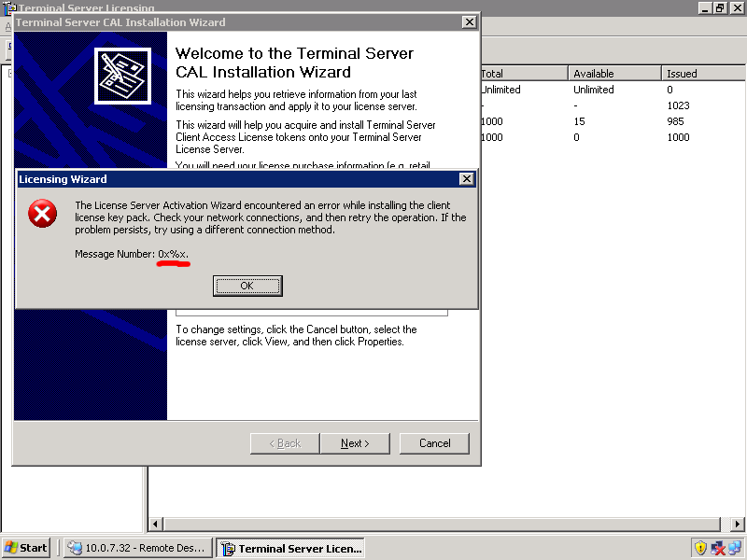
Task: Click the red error icon in Licensing Wizard
Action: [42, 214]
